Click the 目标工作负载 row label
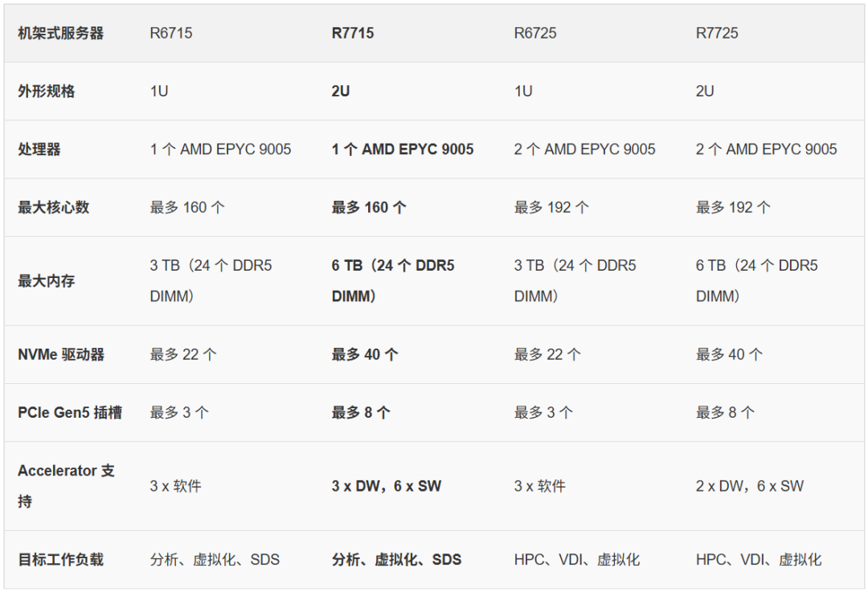The width and height of the screenshot is (868, 592). [x=61, y=560]
